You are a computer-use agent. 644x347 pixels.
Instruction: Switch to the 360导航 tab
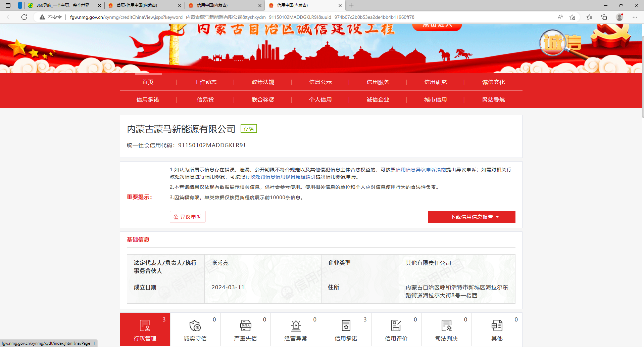point(63,5)
